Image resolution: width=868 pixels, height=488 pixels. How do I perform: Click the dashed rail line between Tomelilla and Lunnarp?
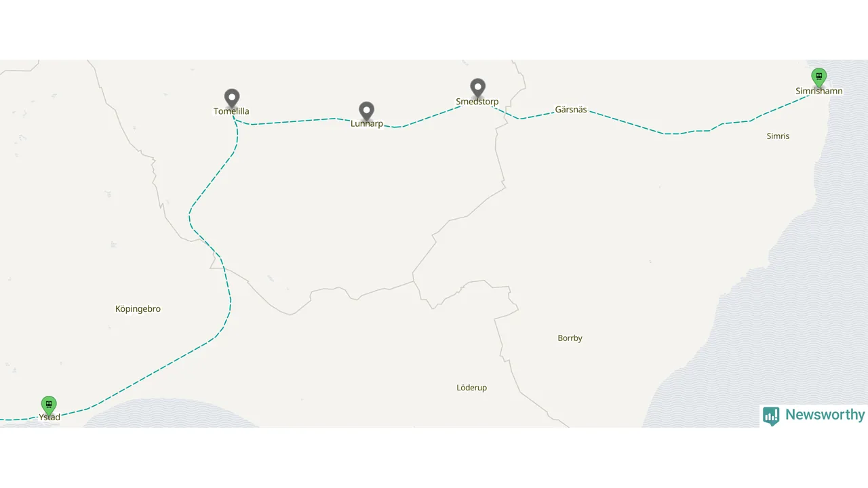[x=292, y=121]
